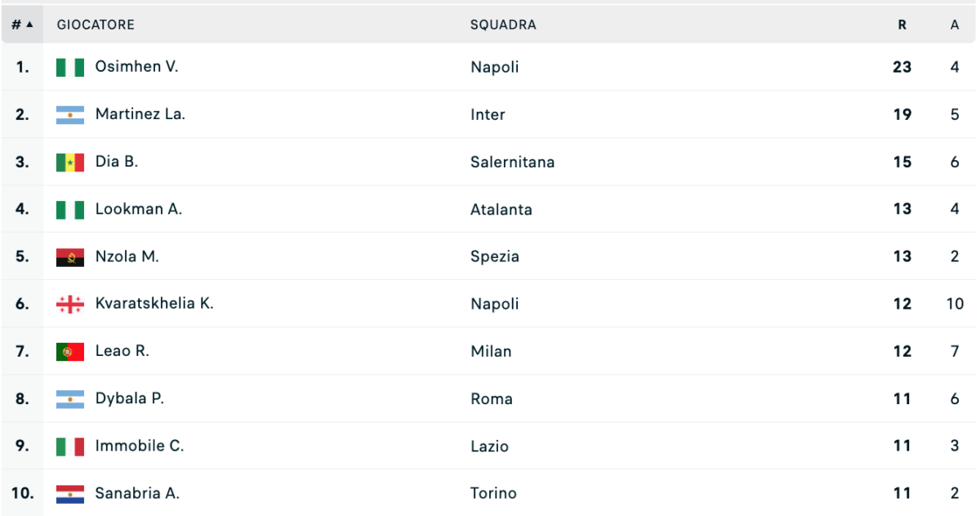980x516 pixels.
Task: Open the Torino team link
Action: (493, 493)
